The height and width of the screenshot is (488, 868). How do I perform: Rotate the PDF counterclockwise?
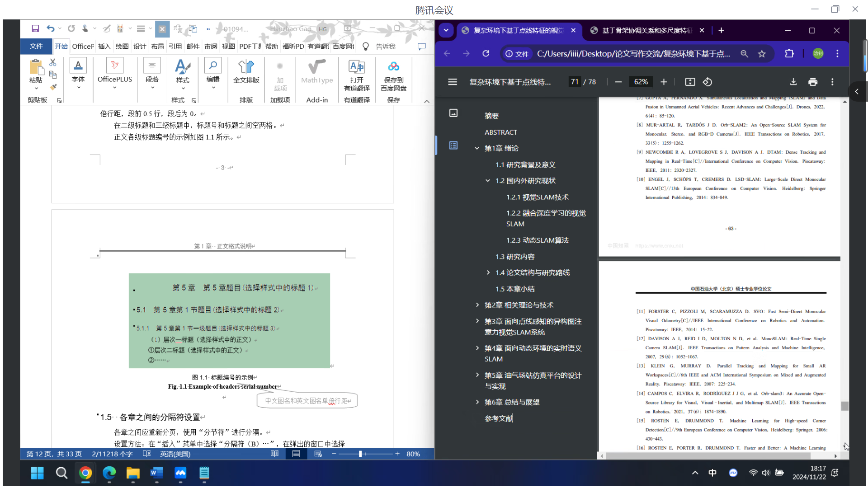(708, 82)
